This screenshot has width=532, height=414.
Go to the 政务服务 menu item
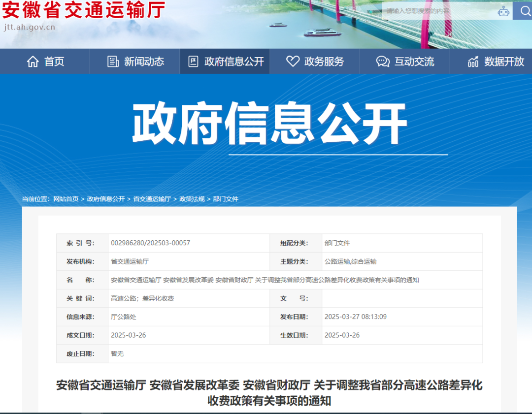324,62
